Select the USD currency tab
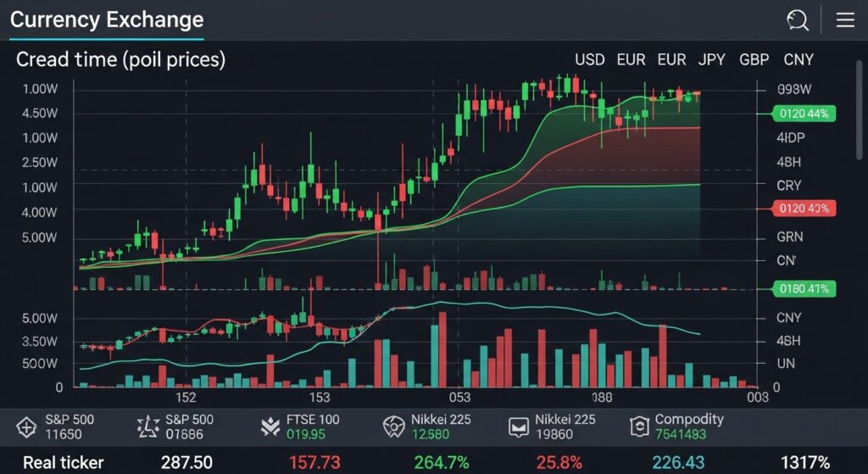 pos(590,60)
